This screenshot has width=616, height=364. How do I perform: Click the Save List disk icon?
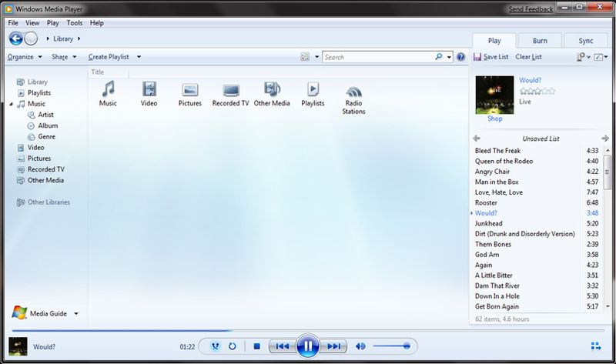click(x=477, y=57)
